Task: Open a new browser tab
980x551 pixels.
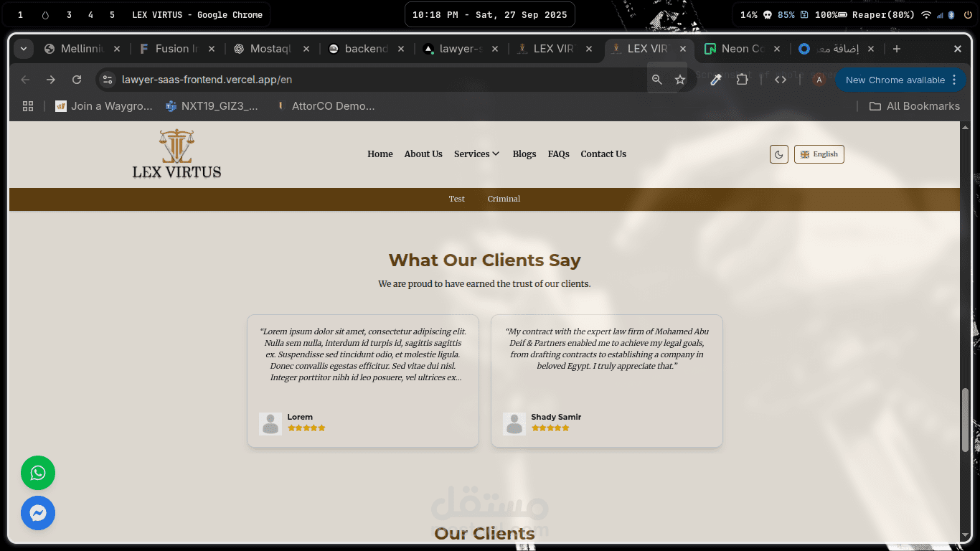Action: click(x=897, y=49)
